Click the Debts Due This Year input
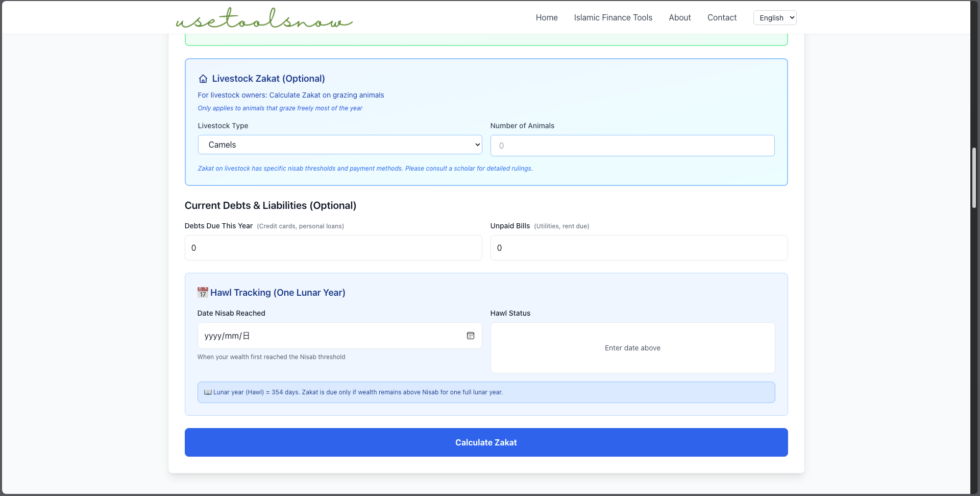This screenshot has width=980, height=496. (x=333, y=248)
